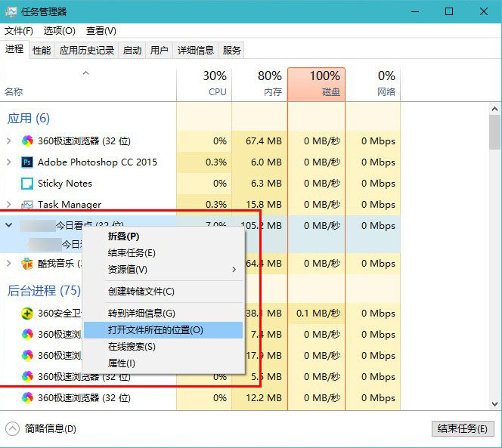Choose 打开文件所在的位置 from context menu
The image size is (502, 448).
pyautogui.click(x=156, y=330)
